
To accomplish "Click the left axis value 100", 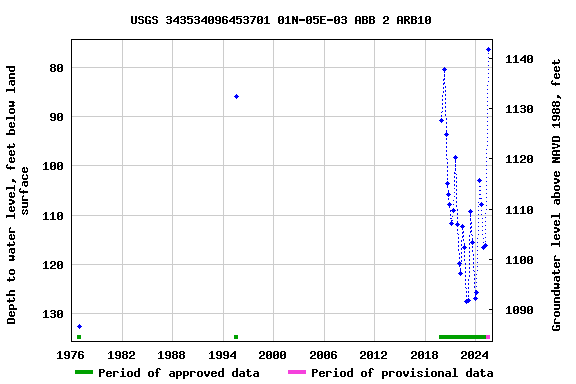I will point(53,166).
